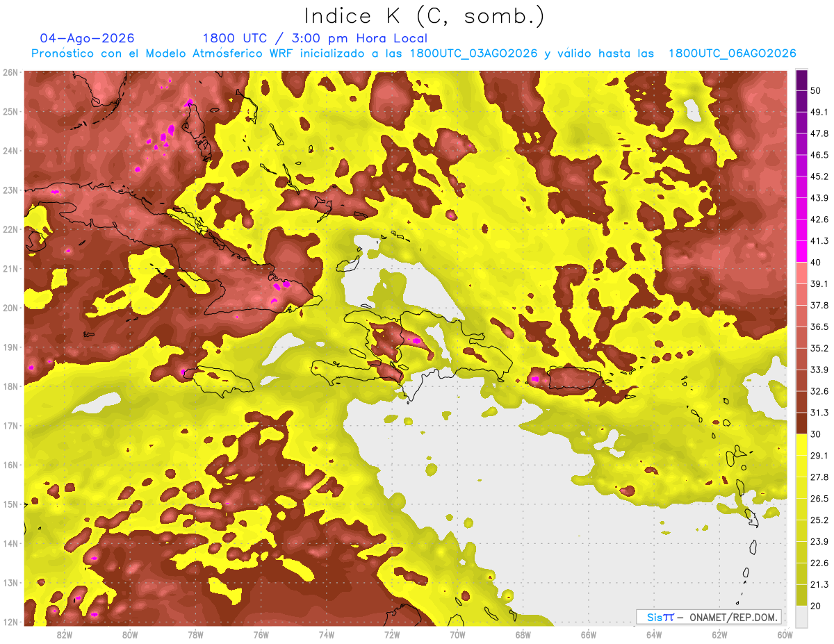
Task: Click the 24N latitude label
Action: coord(10,151)
